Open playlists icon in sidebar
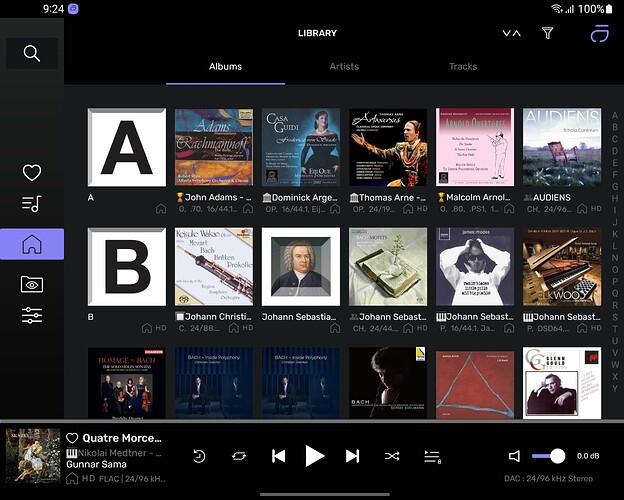 pyautogui.click(x=32, y=203)
